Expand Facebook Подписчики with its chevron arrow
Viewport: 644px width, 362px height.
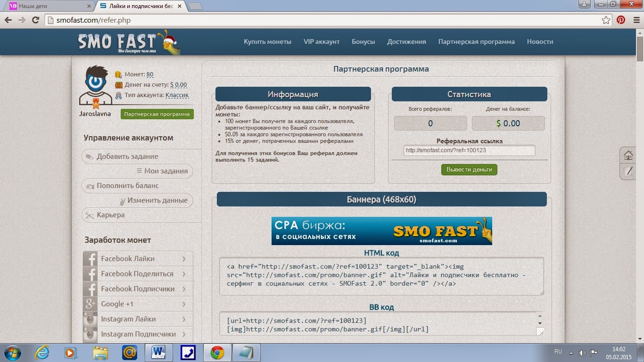pos(184,289)
